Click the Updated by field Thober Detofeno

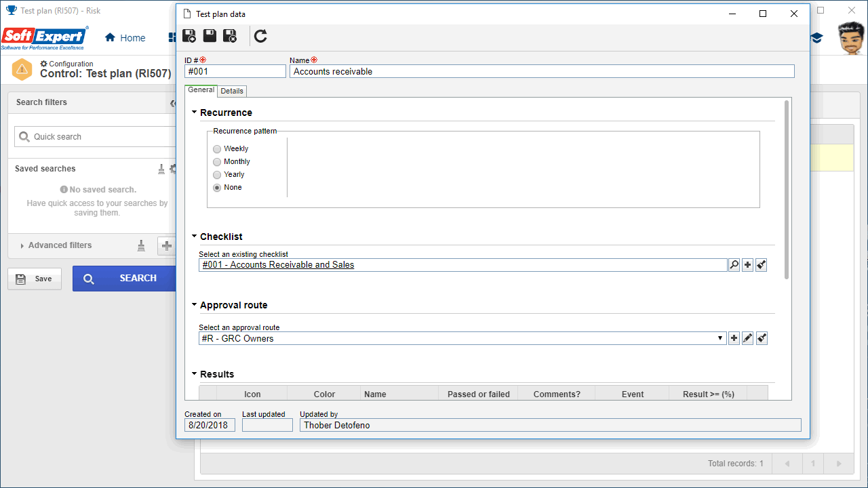550,425
